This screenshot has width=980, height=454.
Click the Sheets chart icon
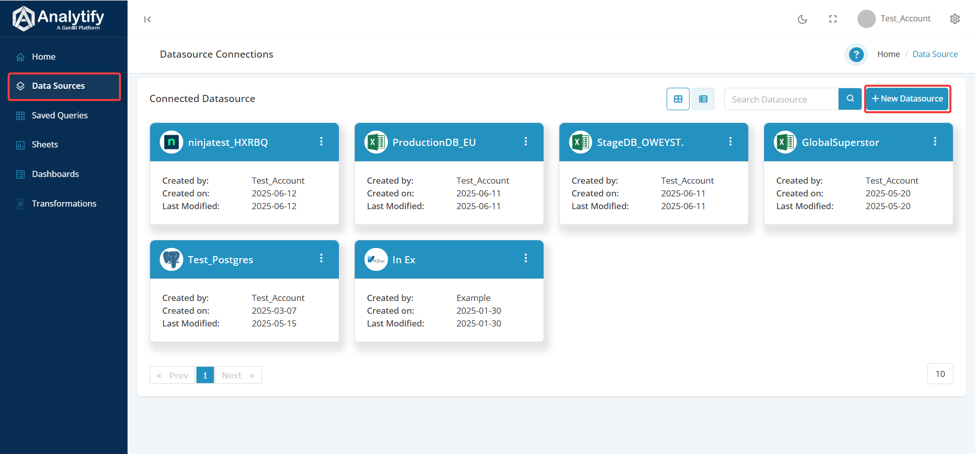point(20,145)
